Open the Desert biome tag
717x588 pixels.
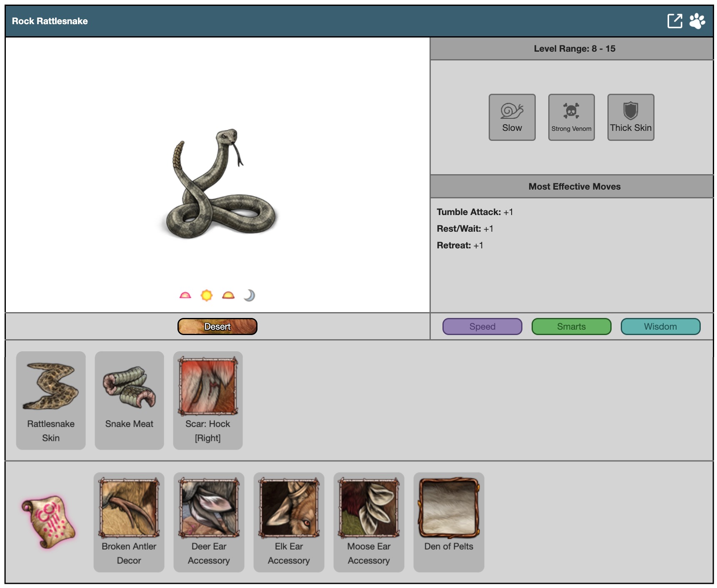217,326
